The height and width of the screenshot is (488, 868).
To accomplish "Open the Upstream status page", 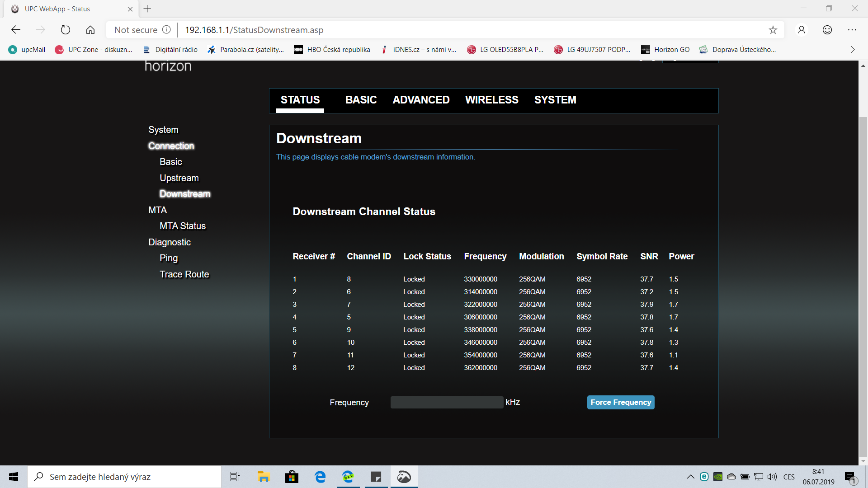I will 179,178.
